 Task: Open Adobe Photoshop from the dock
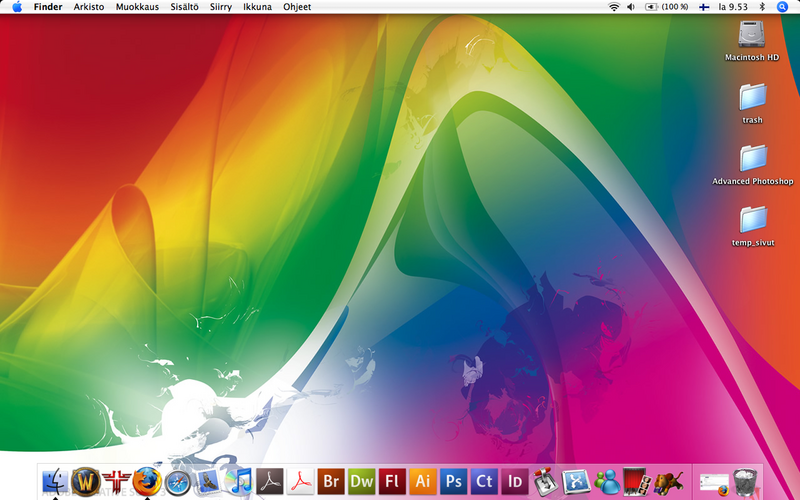pos(454,481)
